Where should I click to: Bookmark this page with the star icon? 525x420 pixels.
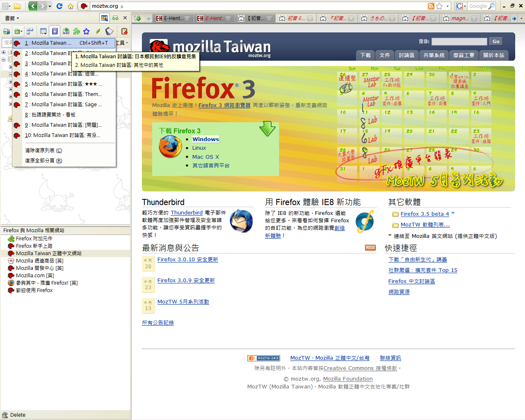point(439,6)
